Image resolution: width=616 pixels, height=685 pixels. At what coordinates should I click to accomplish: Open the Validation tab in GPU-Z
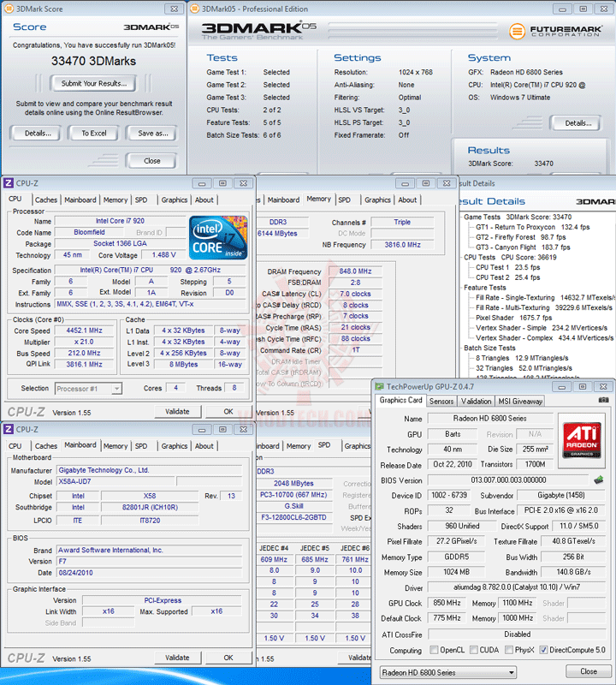(x=476, y=401)
